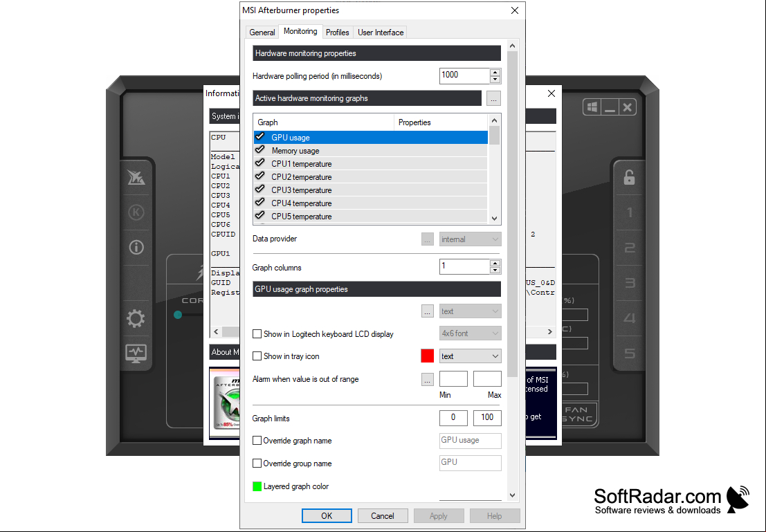Click the Graph column header
This screenshot has width=766, height=532.
323,122
